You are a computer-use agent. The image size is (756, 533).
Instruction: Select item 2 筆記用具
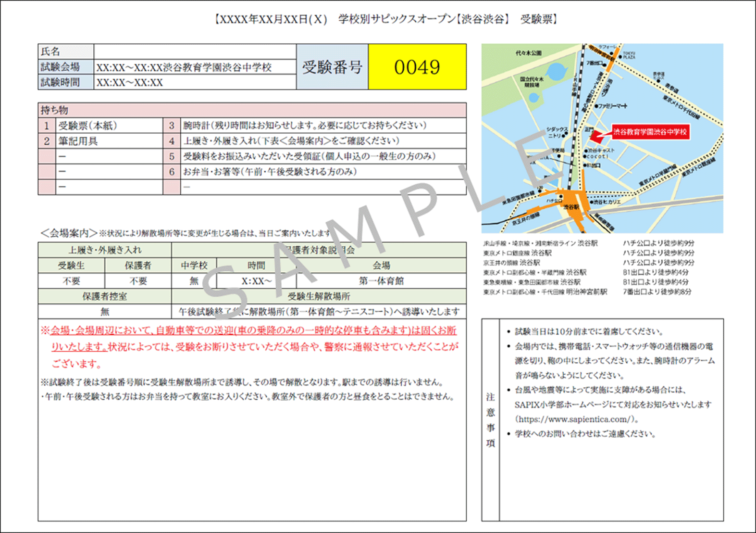coord(101,141)
